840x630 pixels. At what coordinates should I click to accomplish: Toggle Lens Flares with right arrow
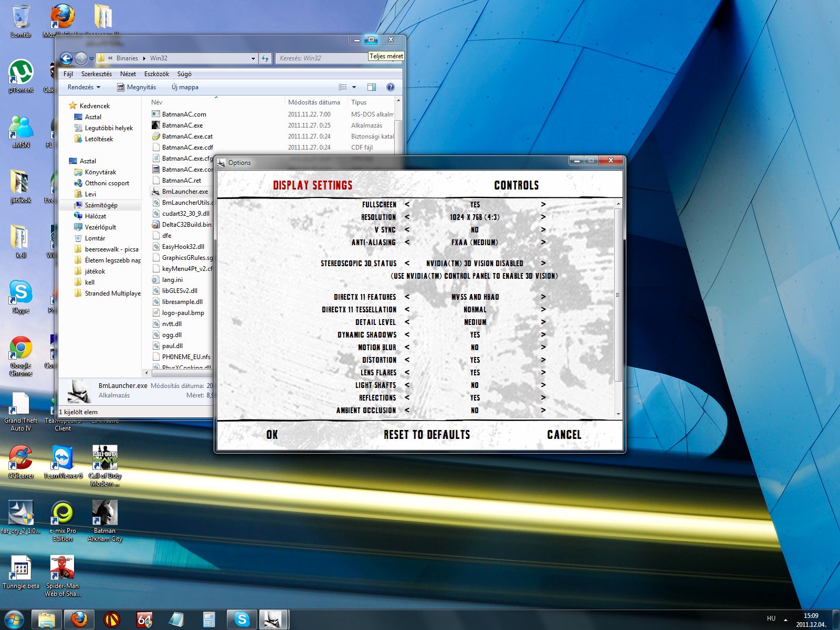tap(543, 373)
